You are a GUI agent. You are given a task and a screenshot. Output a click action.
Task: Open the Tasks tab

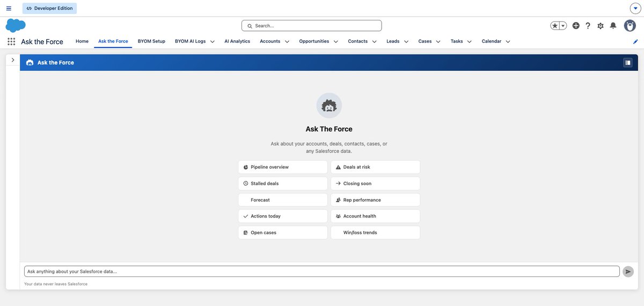point(457,41)
